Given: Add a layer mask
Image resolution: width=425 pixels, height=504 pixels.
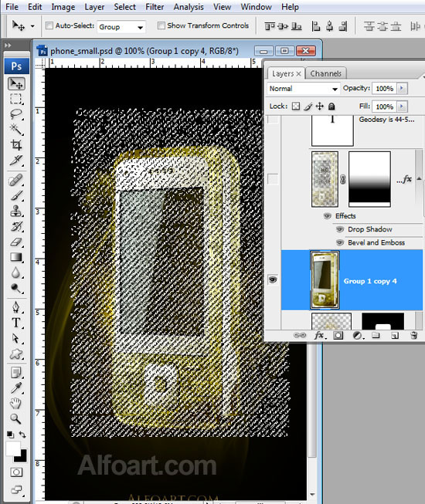Looking at the screenshot, I should tap(338, 335).
